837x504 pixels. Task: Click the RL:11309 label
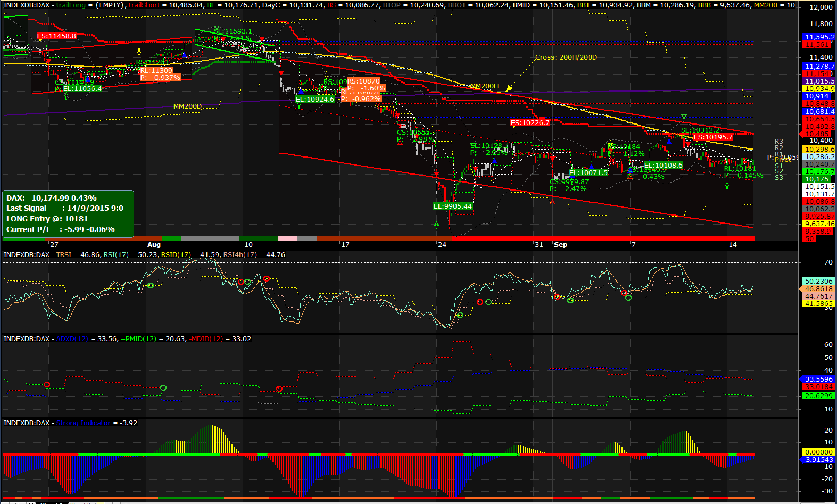[x=156, y=70]
